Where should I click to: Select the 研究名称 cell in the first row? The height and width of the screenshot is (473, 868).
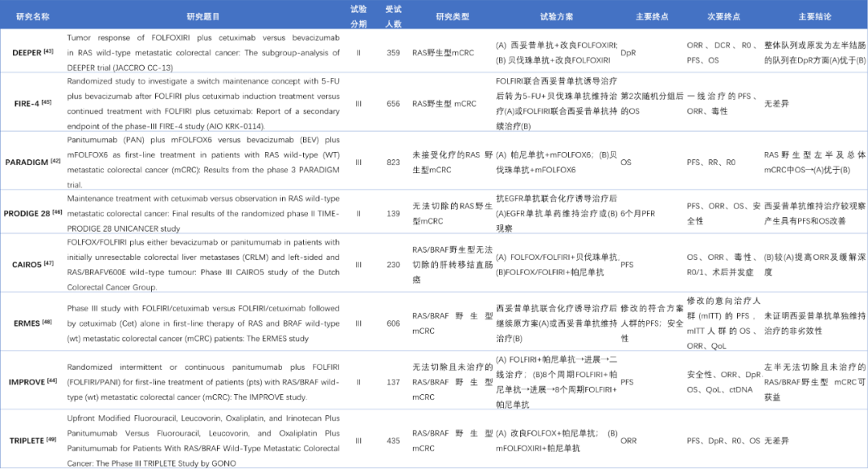click(x=33, y=51)
